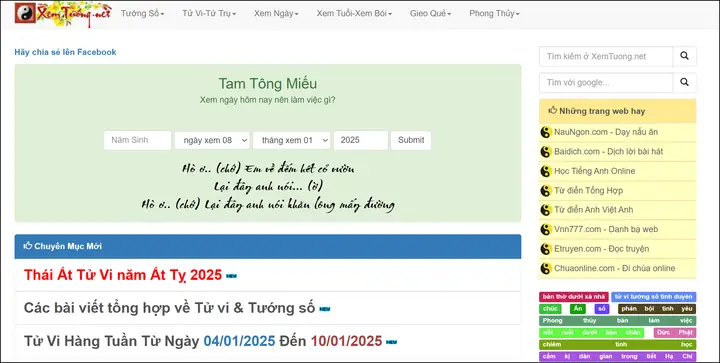Open Từ điển Tổng Hợp link

pyautogui.click(x=588, y=190)
